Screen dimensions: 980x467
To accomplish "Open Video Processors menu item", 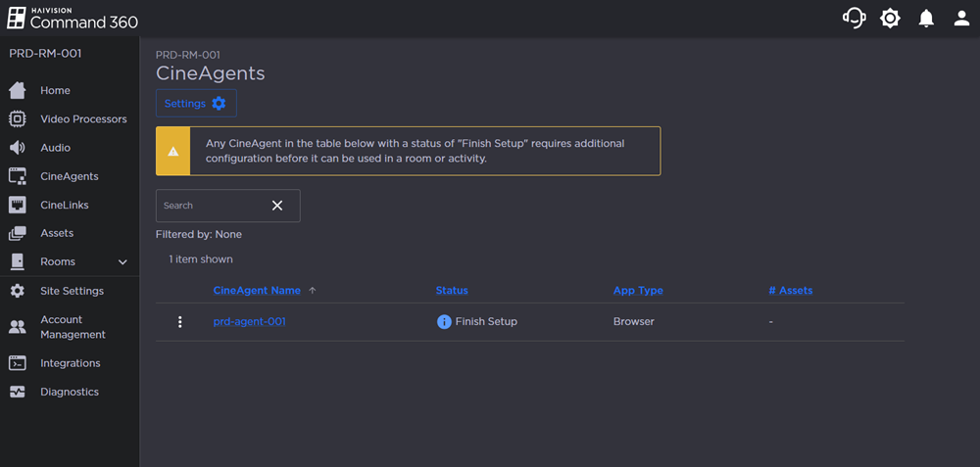I will pos(83,119).
